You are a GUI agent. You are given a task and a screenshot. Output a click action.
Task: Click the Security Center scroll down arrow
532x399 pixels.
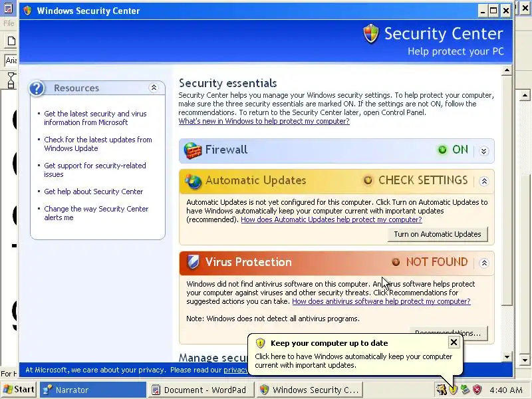click(507, 356)
